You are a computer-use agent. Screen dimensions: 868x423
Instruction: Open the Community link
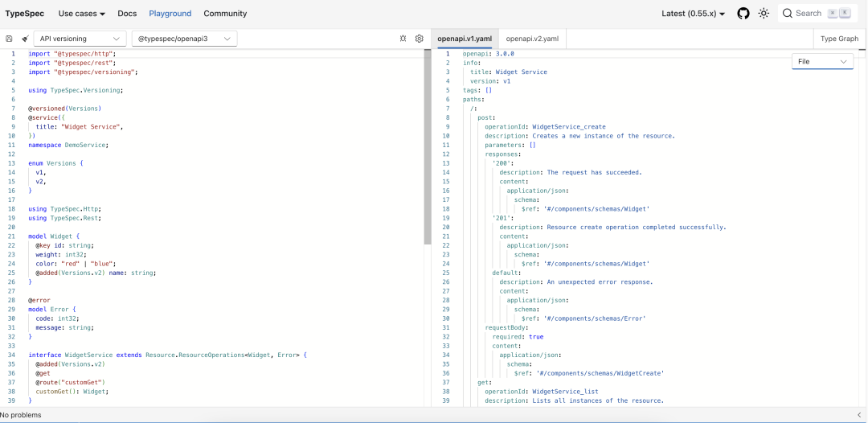click(x=225, y=14)
